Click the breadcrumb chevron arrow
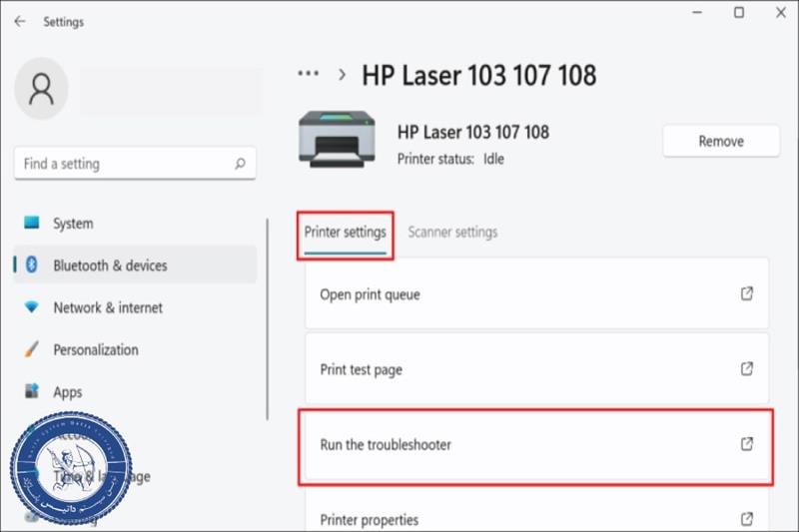The width and height of the screenshot is (799, 532). 342,75
